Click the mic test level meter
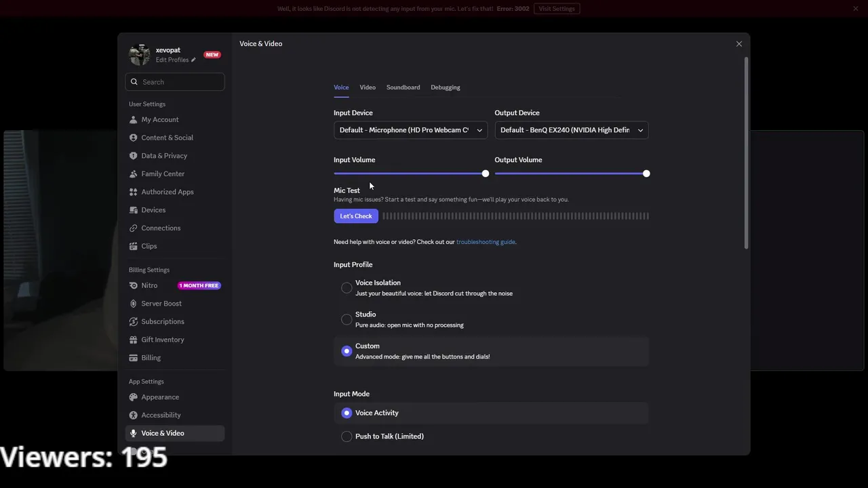This screenshot has height=488, width=868. 515,216
